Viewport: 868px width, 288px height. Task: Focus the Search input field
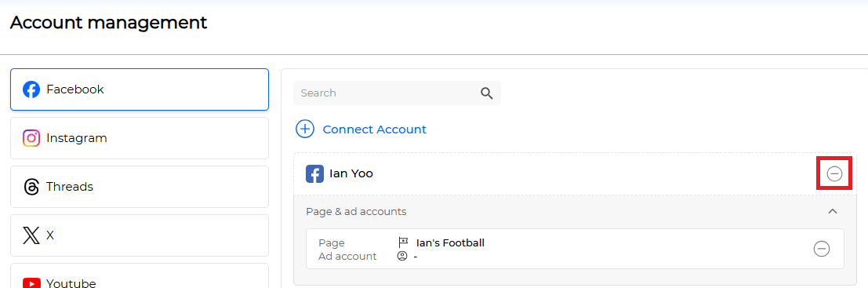pyautogui.click(x=397, y=93)
